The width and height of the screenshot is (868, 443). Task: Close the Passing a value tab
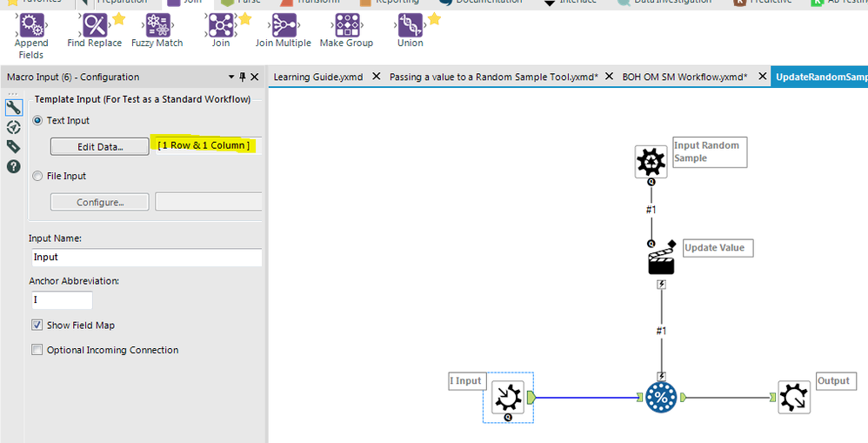pyautogui.click(x=609, y=77)
